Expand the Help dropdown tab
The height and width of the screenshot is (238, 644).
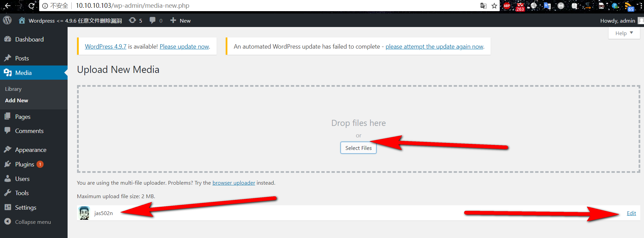tap(624, 33)
